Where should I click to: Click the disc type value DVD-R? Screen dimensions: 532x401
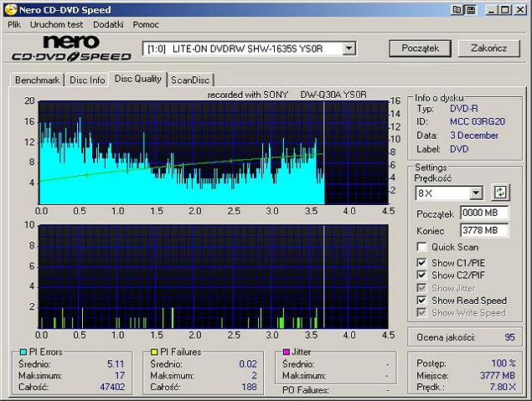click(x=464, y=109)
